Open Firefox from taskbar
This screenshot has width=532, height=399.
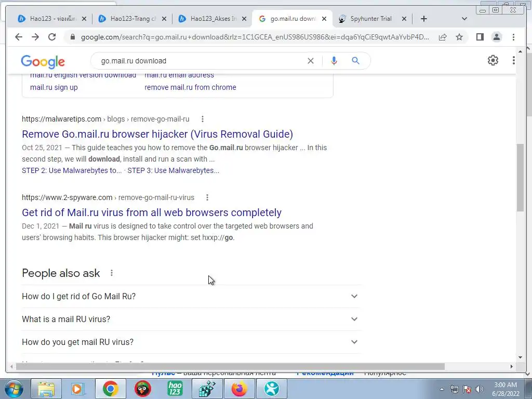[239, 389]
